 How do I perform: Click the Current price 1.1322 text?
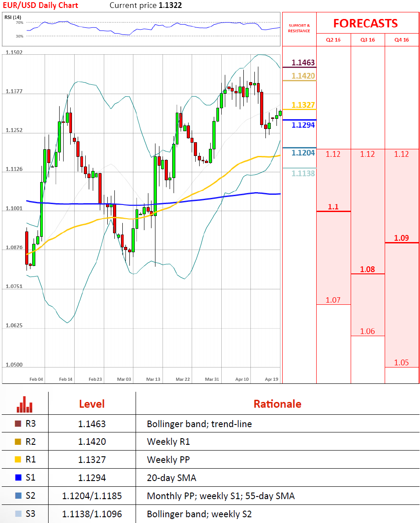click(x=146, y=5)
